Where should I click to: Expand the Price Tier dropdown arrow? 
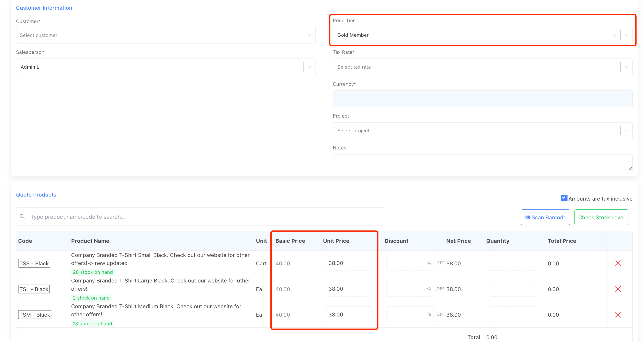(626, 35)
